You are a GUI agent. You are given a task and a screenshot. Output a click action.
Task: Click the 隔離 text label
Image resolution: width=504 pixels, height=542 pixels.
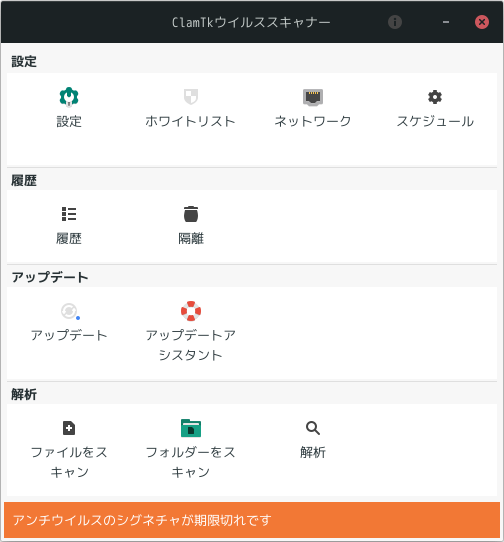click(191, 239)
